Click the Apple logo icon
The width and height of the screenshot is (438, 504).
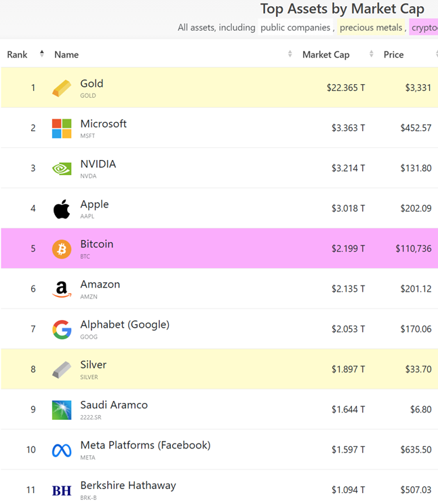[62, 209]
